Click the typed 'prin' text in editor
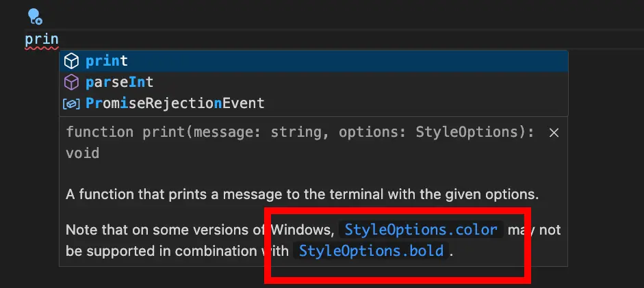The height and width of the screenshot is (288, 644). tap(41, 40)
